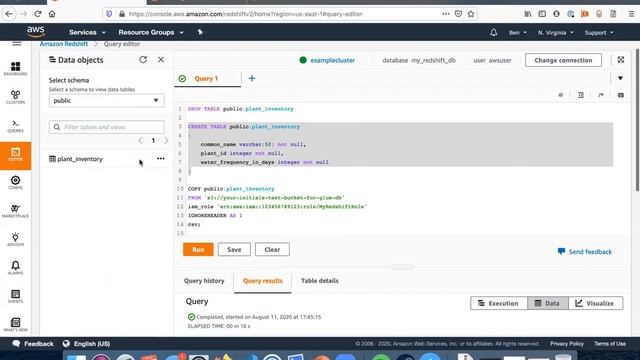Viewport: 640px width, 360px height.
Task: Open the Events sidebar icon
Action: [x=16, y=296]
